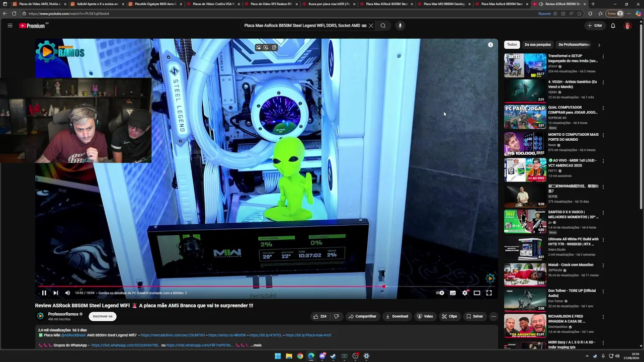Reload the current page
Viewport: 644px width, 362px height.
14,14
